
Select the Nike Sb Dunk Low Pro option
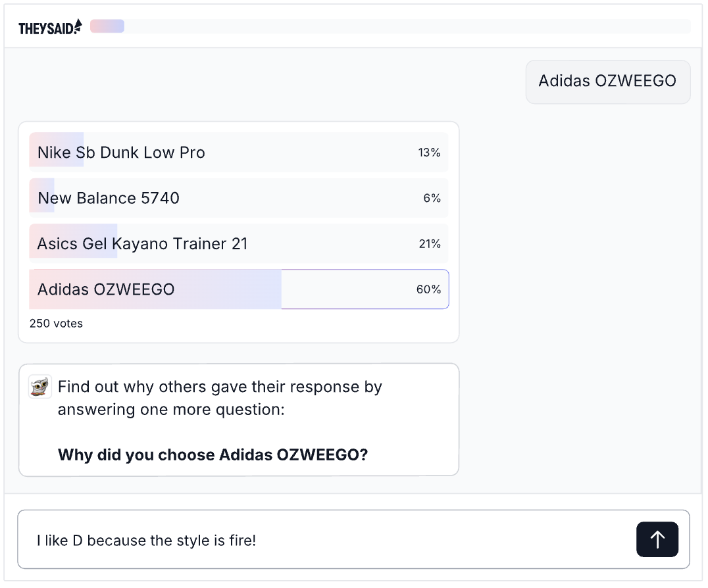[121, 153]
